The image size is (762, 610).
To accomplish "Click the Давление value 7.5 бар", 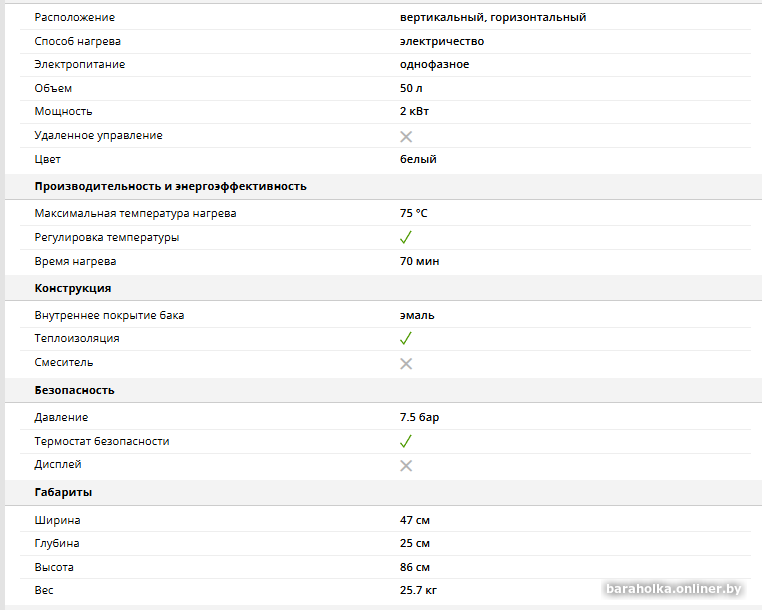I will (419, 418).
